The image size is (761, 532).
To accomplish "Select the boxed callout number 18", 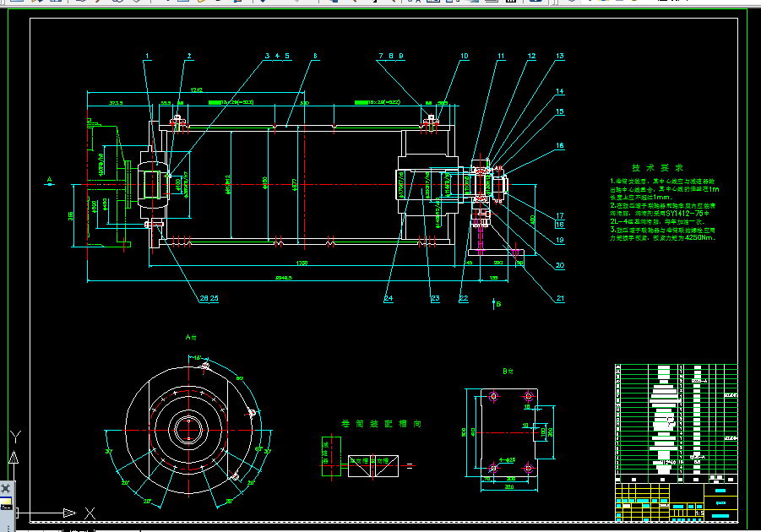I will coord(560,225).
